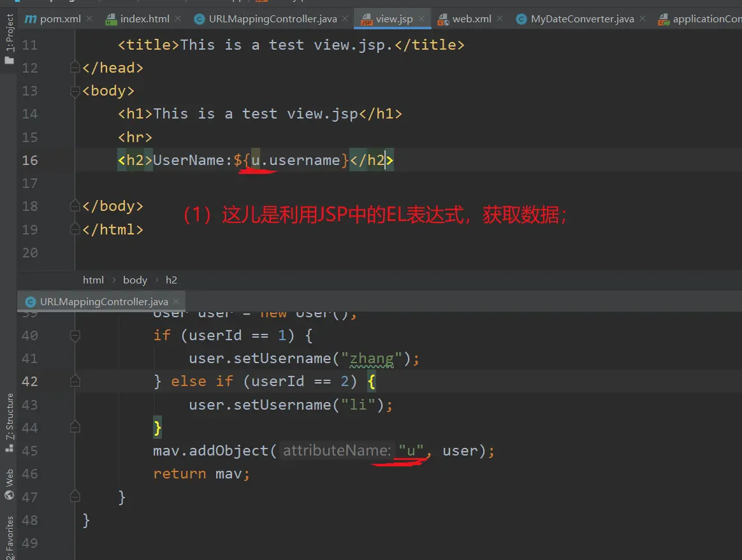Click the "zhang" string literal
This screenshot has width=742, height=560.
click(x=372, y=359)
